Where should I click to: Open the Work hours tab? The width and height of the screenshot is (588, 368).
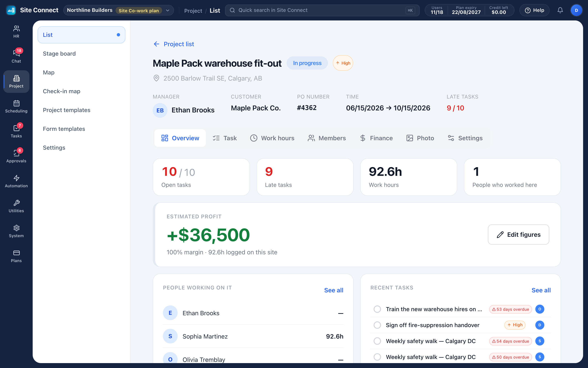click(272, 138)
